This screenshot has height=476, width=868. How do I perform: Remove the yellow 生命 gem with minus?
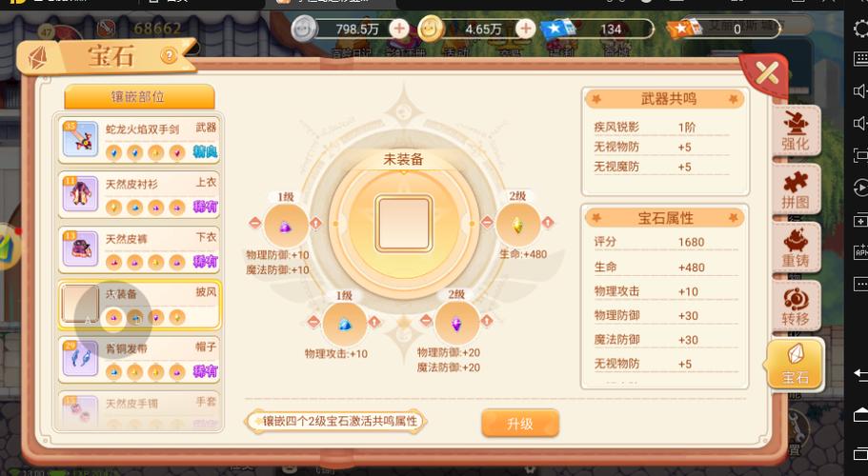(x=487, y=222)
